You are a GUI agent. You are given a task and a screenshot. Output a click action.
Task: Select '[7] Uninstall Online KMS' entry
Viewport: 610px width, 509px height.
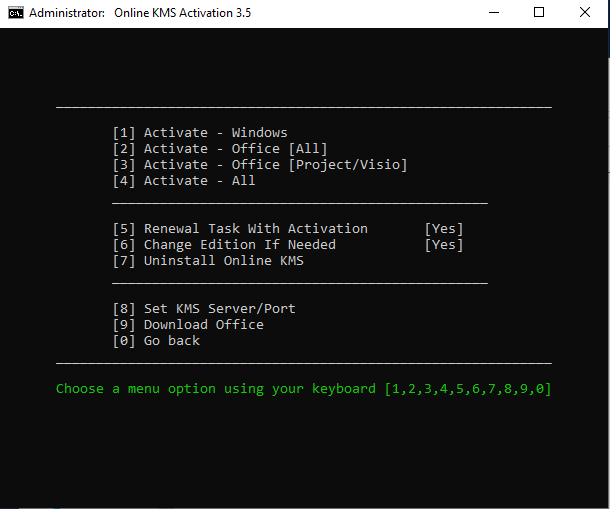coord(208,261)
